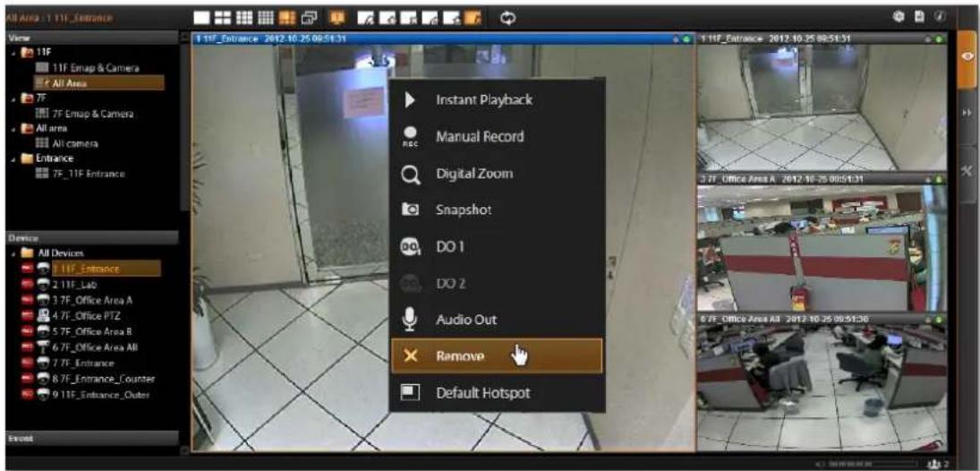Select Digital Zoom in context menu

(498, 173)
